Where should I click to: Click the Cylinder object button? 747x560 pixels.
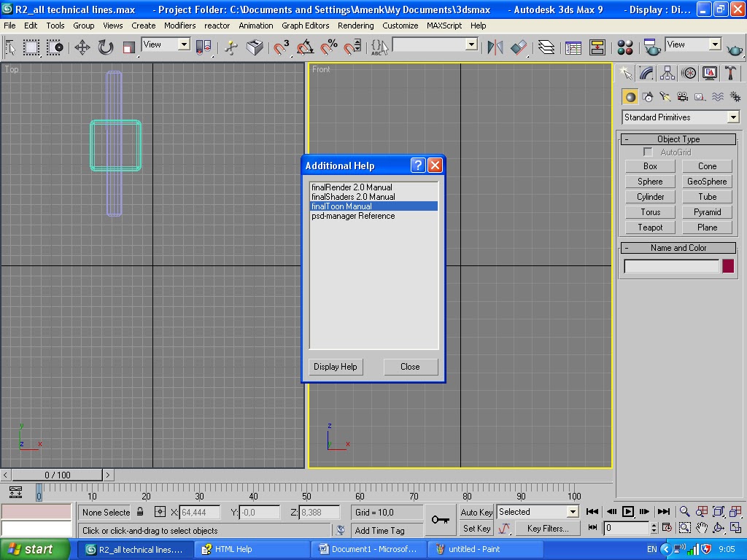[650, 197]
